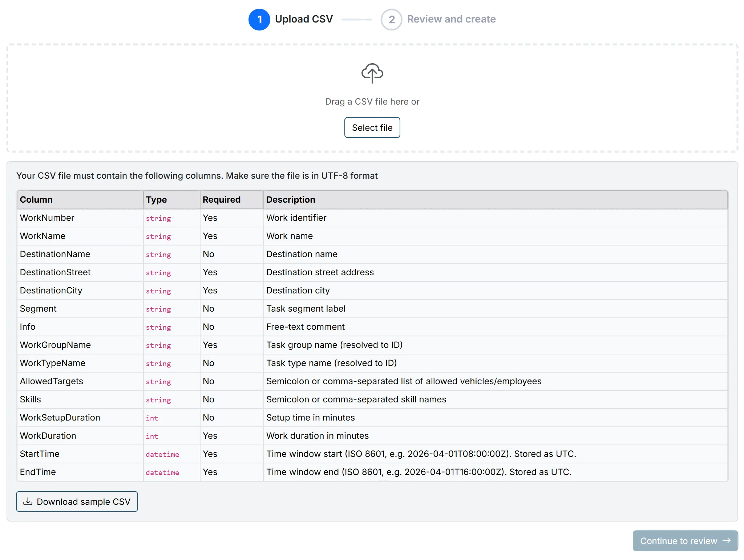The image size is (744, 560).
Task: Click 'Setup time in minutes' description
Action: [310, 418]
